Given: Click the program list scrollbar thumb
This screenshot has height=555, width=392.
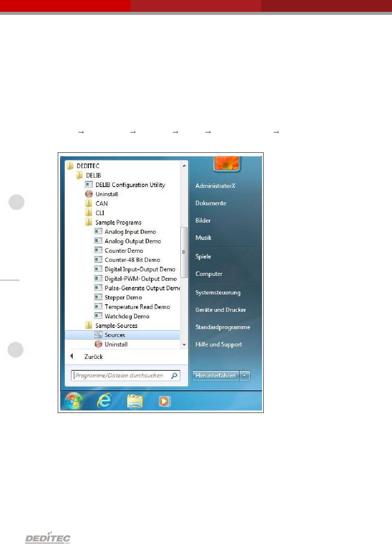Looking at the screenshot, I should click(x=184, y=252).
